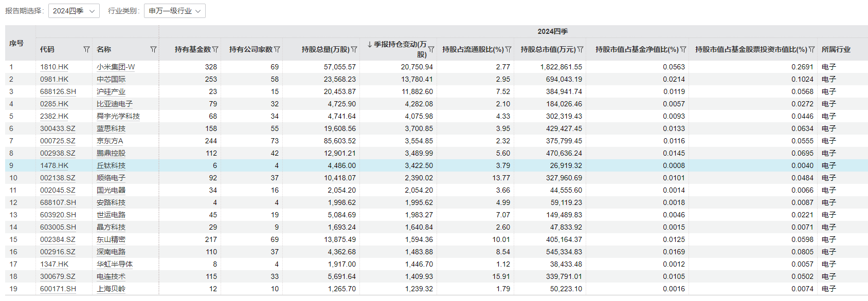Click the 序号 column header

tap(16, 43)
